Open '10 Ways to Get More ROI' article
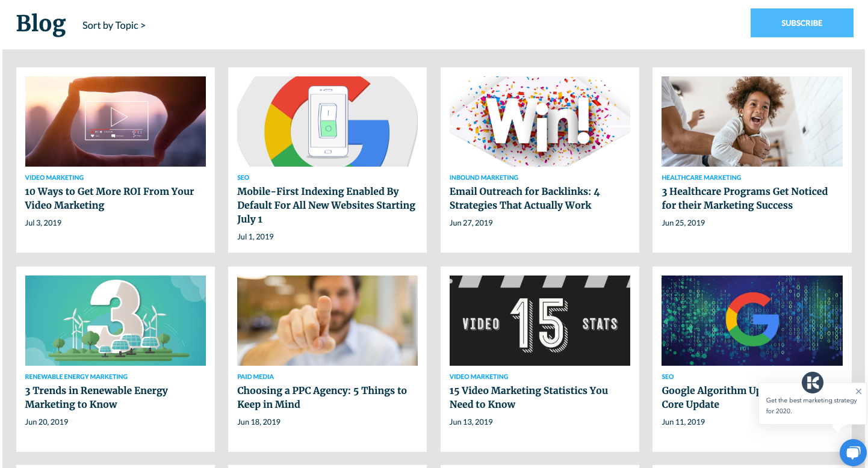The image size is (868, 468). (x=110, y=199)
